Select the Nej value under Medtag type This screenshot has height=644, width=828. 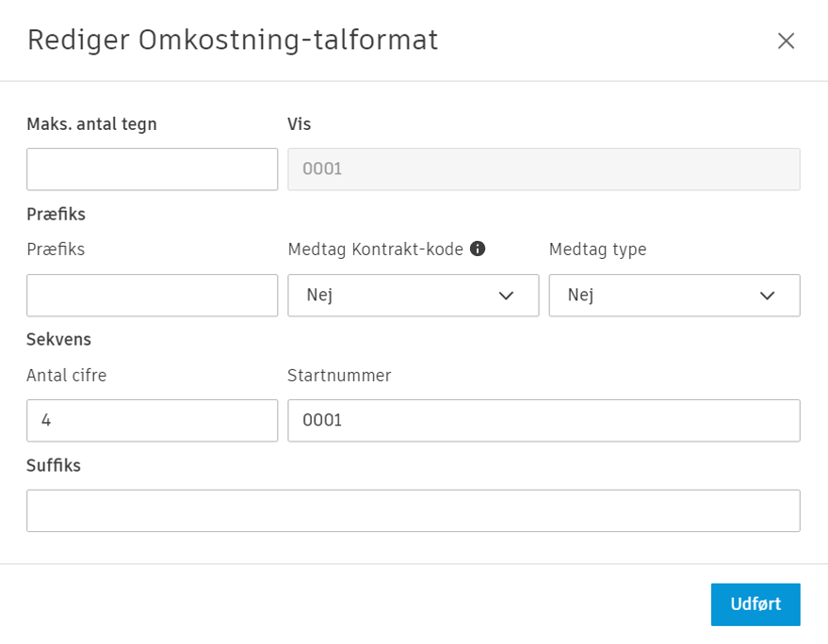pos(582,295)
